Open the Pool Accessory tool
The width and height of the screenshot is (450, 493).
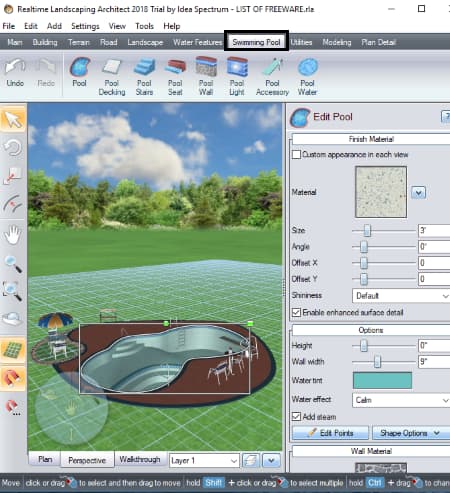click(272, 77)
